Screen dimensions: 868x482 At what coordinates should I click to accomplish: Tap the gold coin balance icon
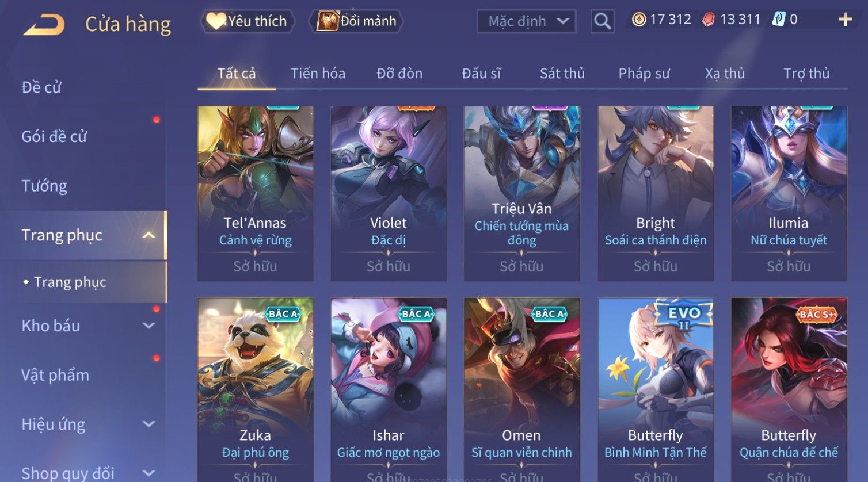tap(639, 20)
